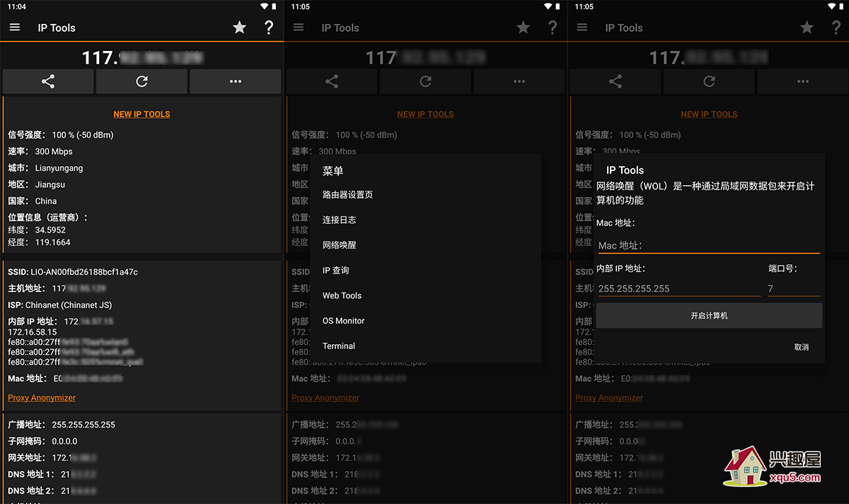Tap the battery status icon in left screen
849x504 pixels.
[x=275, y=6]
